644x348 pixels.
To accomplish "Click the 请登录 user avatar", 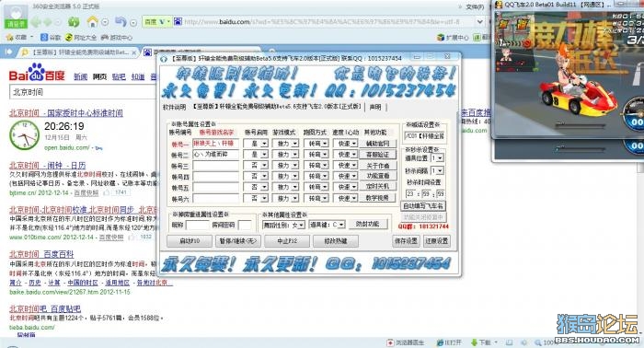I will pos(16,17).
